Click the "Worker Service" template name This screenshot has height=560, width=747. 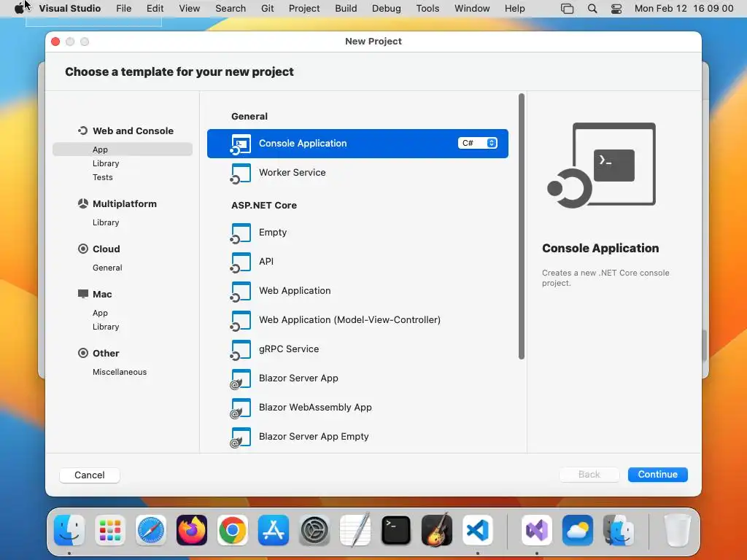[x=292, y=172]
